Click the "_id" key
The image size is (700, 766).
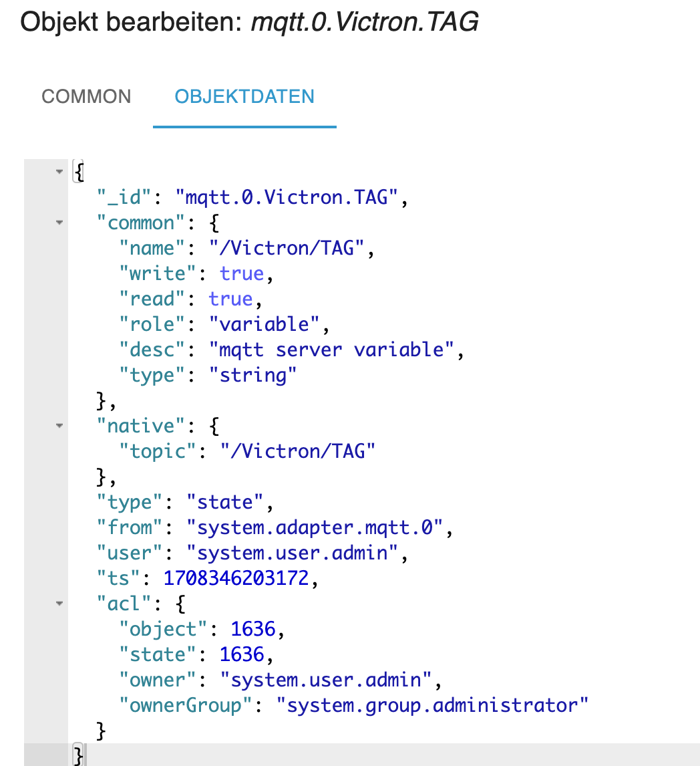(x=124, y=197)
